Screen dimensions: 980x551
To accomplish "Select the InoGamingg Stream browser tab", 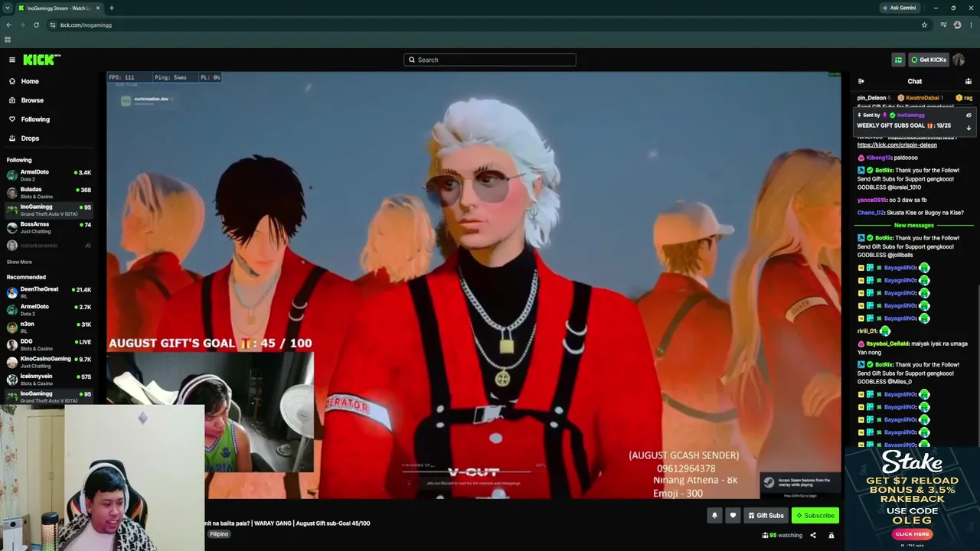I will click(60, 8).
